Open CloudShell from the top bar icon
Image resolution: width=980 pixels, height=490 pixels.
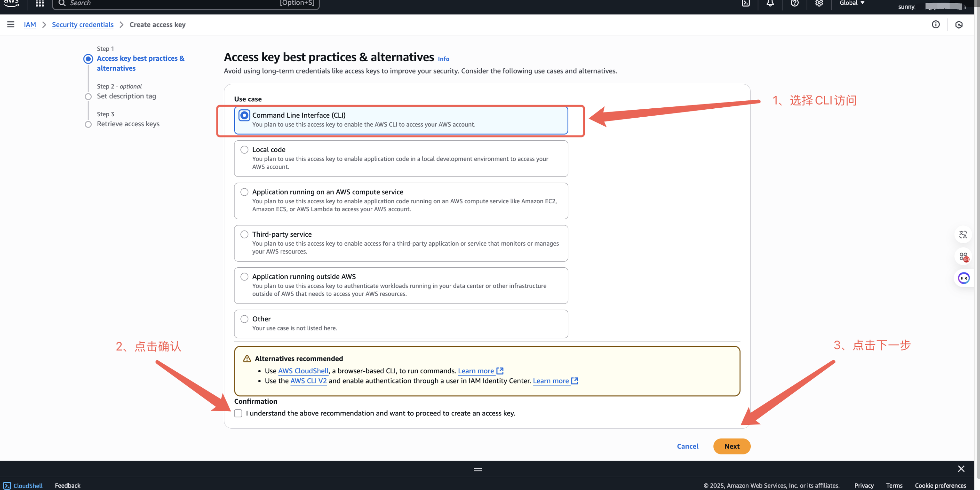(x=746, y=3)
